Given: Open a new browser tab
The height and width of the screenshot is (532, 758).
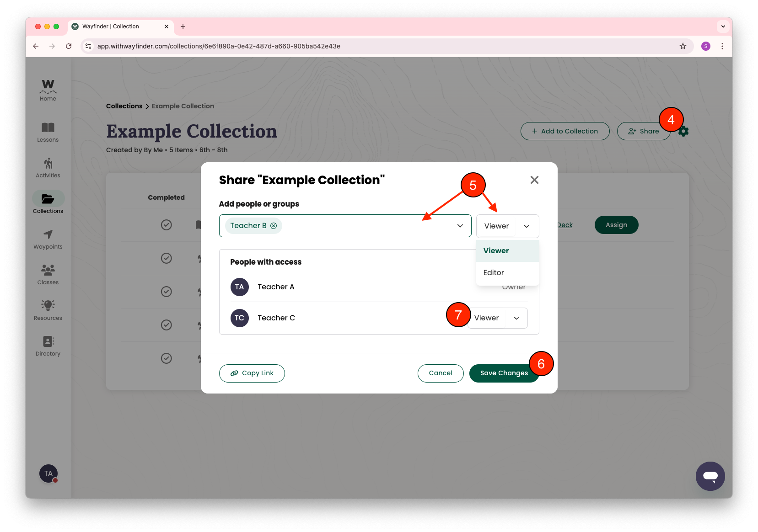Looking at the screenshot, I should [x=183, y=27].
